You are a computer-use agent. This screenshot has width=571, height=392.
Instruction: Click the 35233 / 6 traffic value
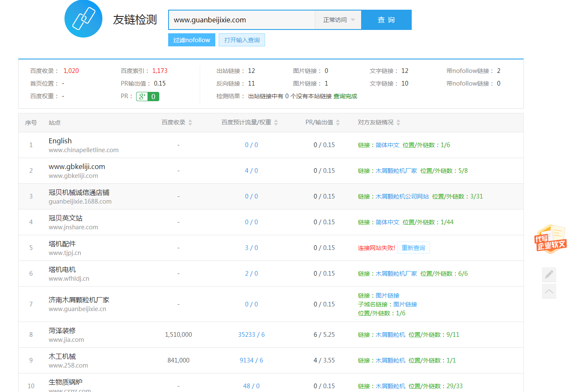click(251, 335)
